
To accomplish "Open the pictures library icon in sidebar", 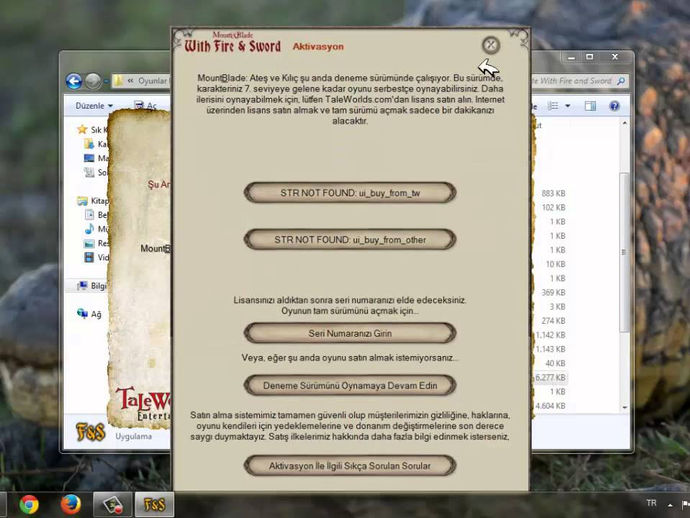I will pos(89,243).
